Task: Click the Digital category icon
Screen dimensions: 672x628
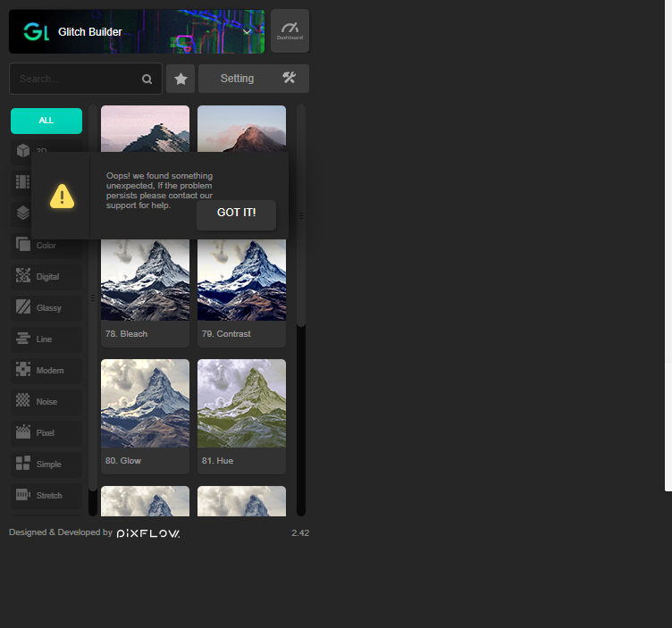Action: point(23,276)
